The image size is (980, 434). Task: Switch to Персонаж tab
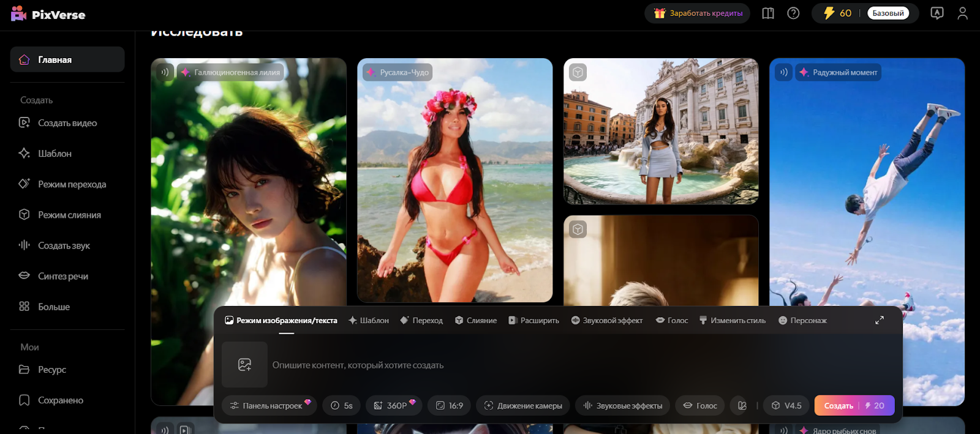802,320
